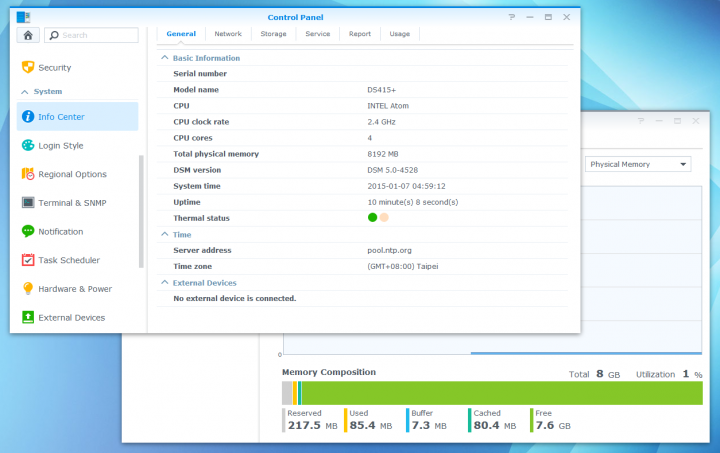The image size is (720, 453).
Task: Click the Login Style palette icon
Action: [28, 145]
